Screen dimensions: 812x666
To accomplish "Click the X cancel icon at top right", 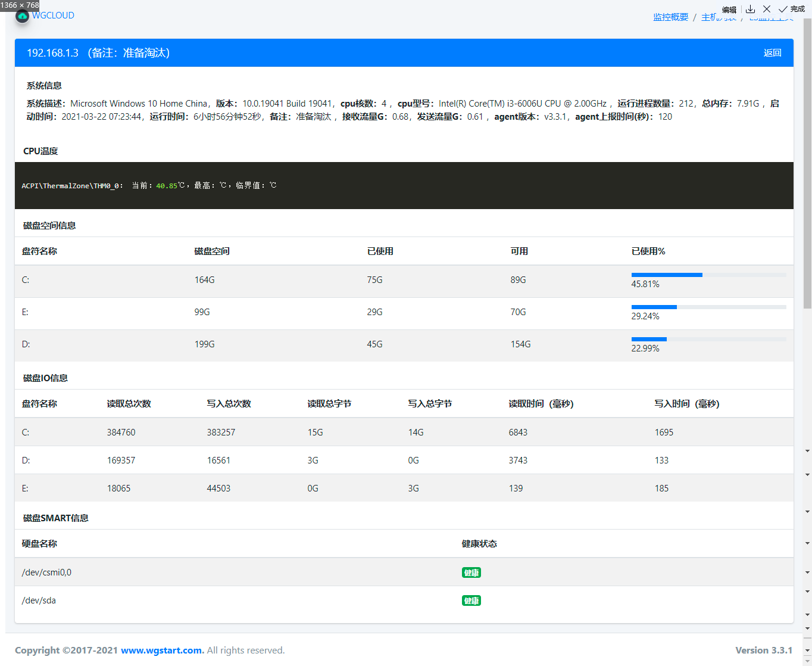I will coord(767,9).
